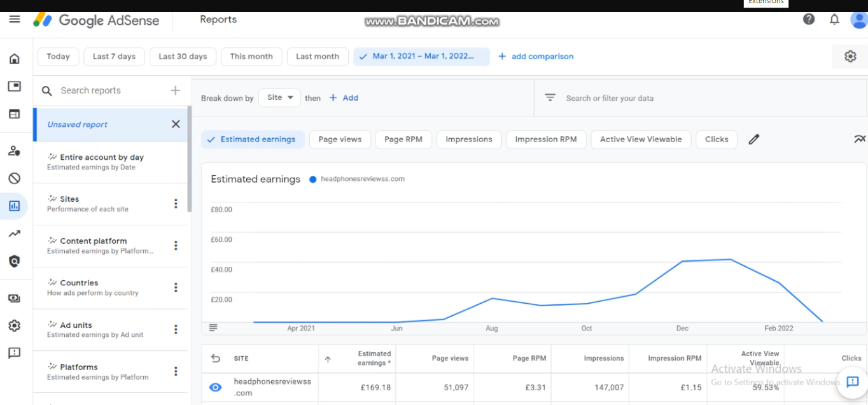
Task: Toggle the Estimated earnings metric chip
Action: click(x=252, y=139)
